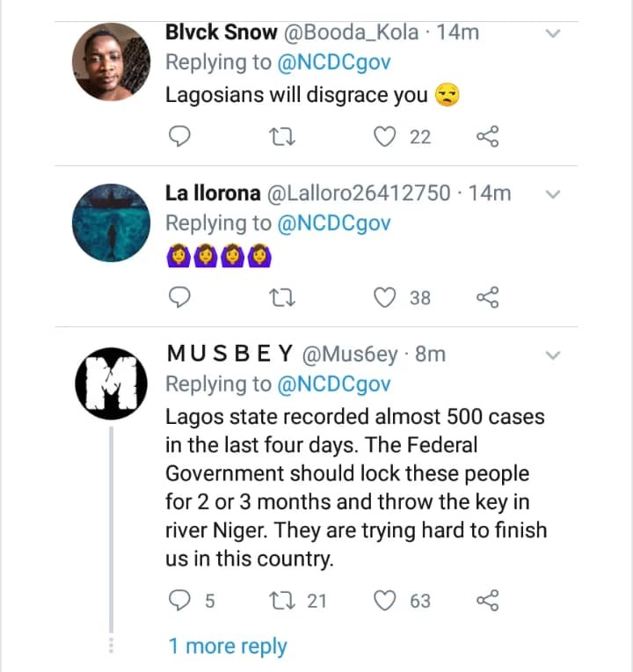This screenshot has width=633, height=672.
Task: Reply to MUSBEY's tweet about Lagos
Action: [179, 601]
